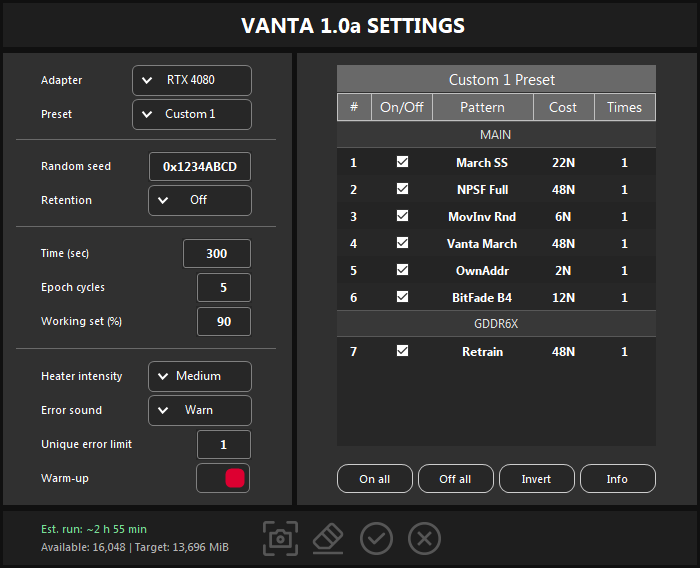Cancel with the circled X icon
This screenshot has width=700, height=568.
[x=424, y=539]
